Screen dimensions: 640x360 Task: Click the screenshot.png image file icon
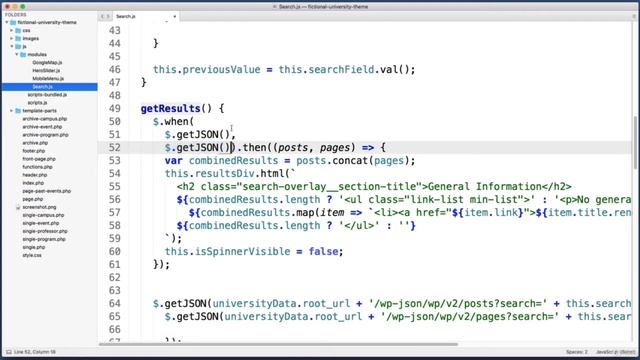18,207
